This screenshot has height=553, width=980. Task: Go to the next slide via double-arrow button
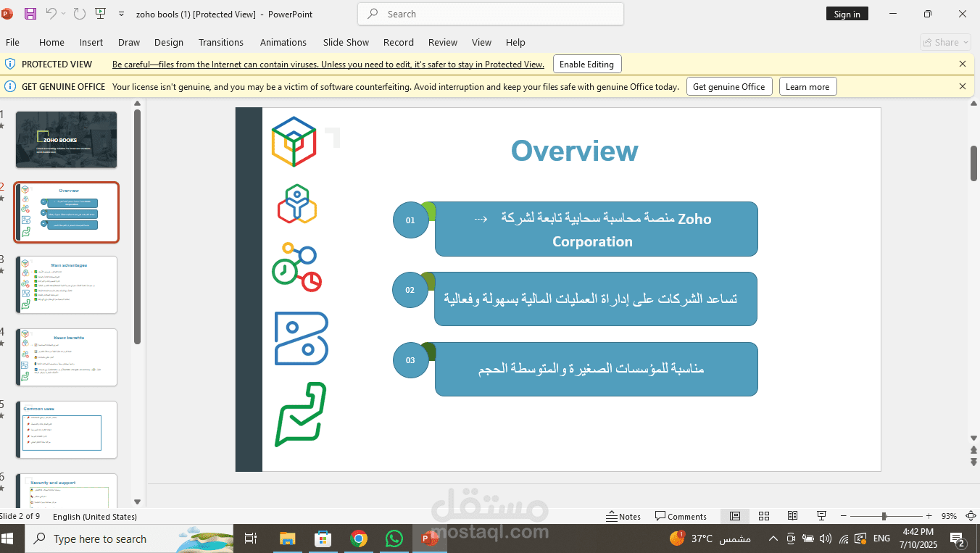[x=973, y=462]
